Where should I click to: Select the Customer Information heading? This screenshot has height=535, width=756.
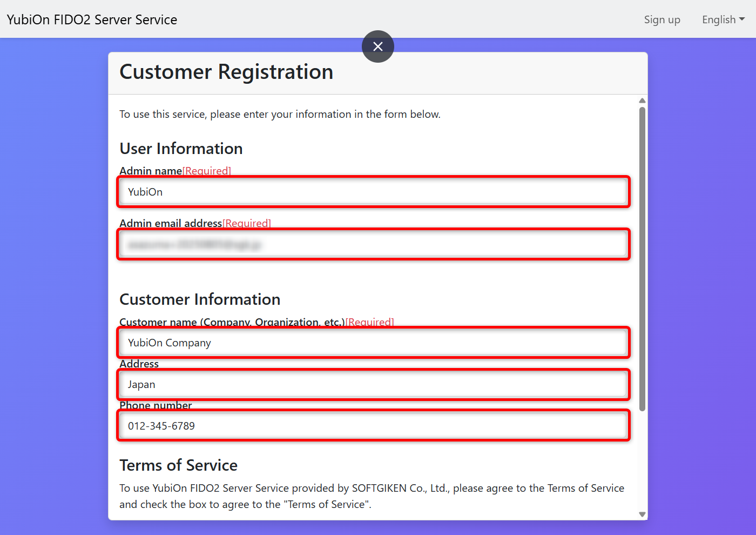tap(200, 299)
